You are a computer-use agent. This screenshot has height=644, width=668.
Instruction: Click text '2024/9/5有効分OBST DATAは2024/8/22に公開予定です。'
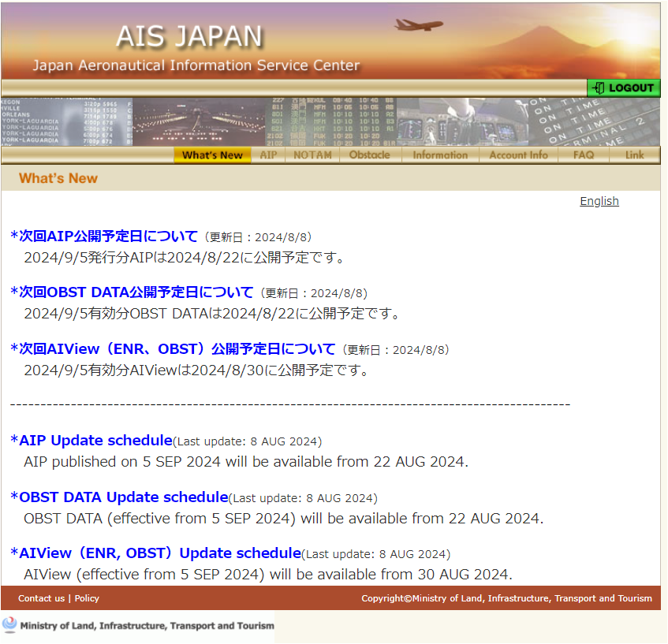point(212,314)
